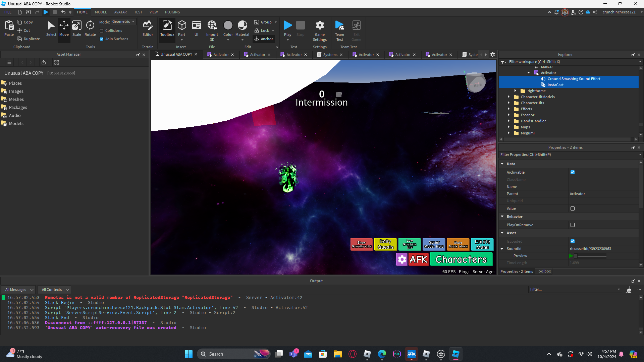The width and height of the screenshot is (644, 362).
Task: Switch to the AVATAR ribbon tab
Action: (120, 12)
